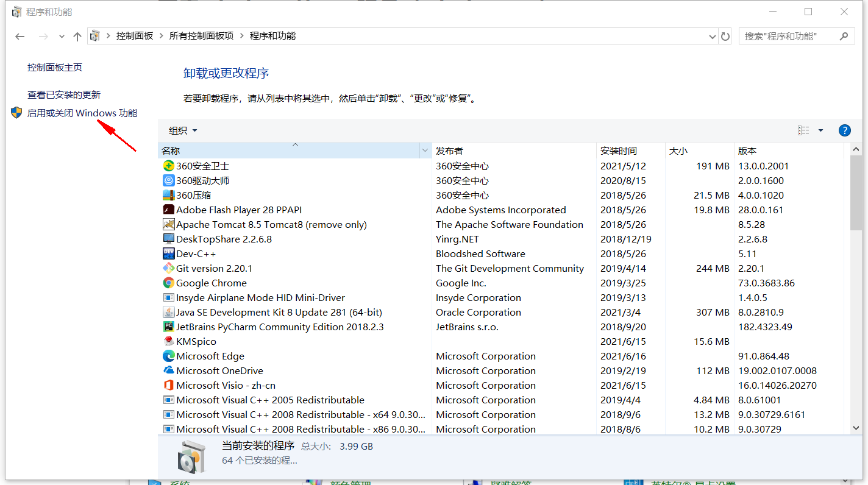This screenshot has width=868, height=485.
Task: Click the 360安全卫士 program icon
Action: (x=169, y=166)
